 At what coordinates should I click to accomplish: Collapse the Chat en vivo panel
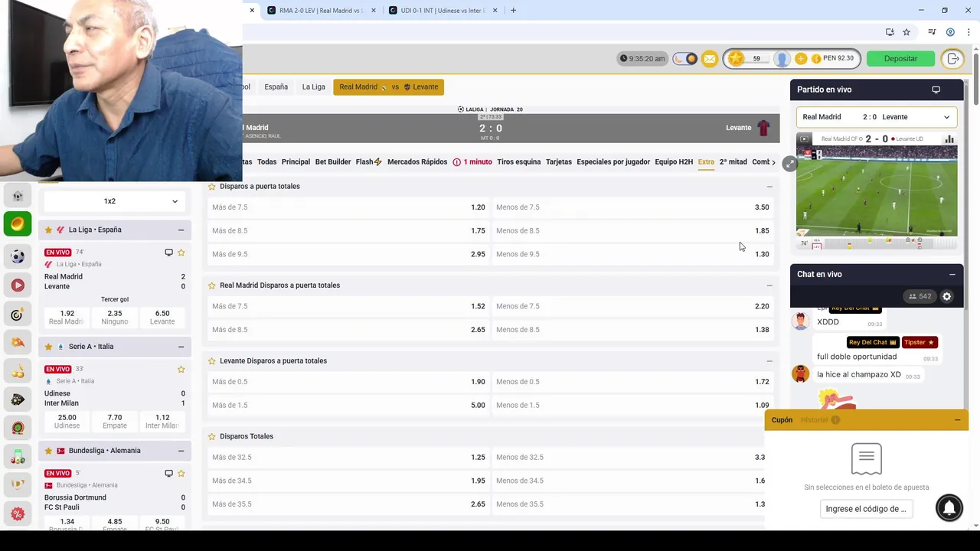(952, 274)
